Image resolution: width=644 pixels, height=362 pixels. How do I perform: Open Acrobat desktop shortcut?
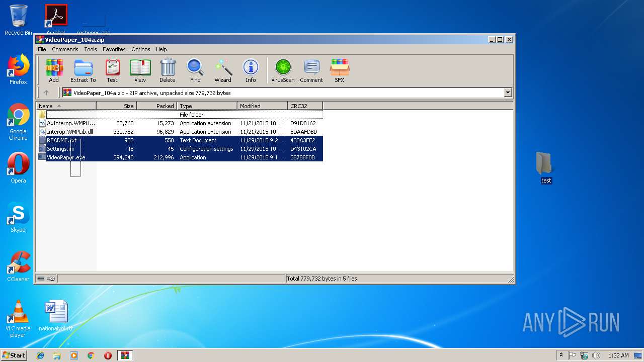[x=56, y=19]
